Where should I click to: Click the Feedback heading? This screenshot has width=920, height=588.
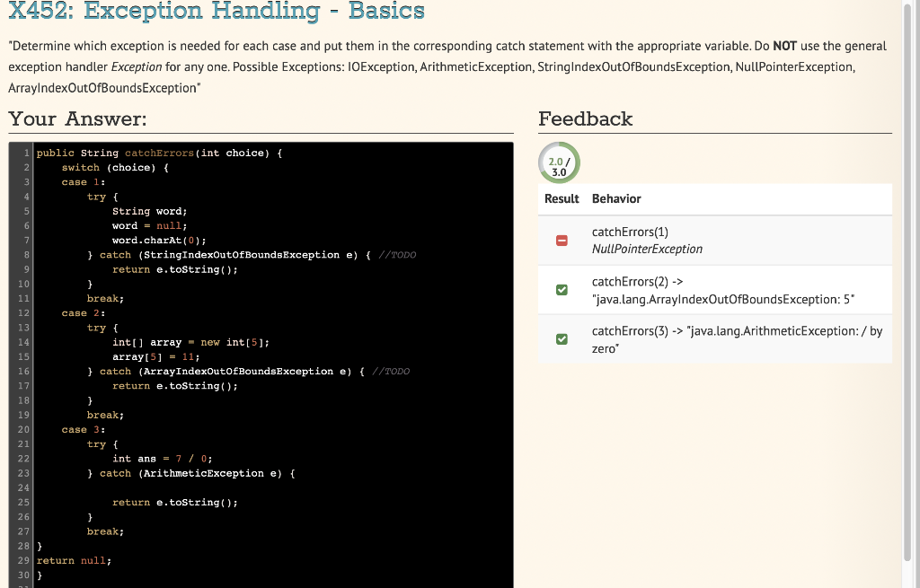pyautogui.click(x=585, y=118)
